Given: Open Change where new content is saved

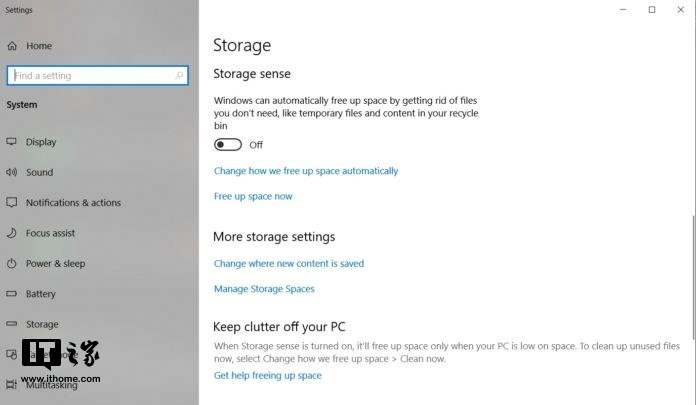Looking at the screenshot, I should (289, 263).
